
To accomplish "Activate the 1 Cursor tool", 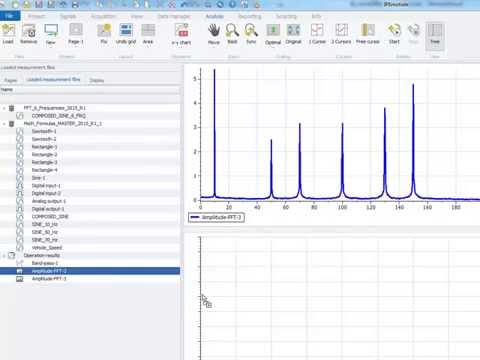I will (x=317, y=34).
